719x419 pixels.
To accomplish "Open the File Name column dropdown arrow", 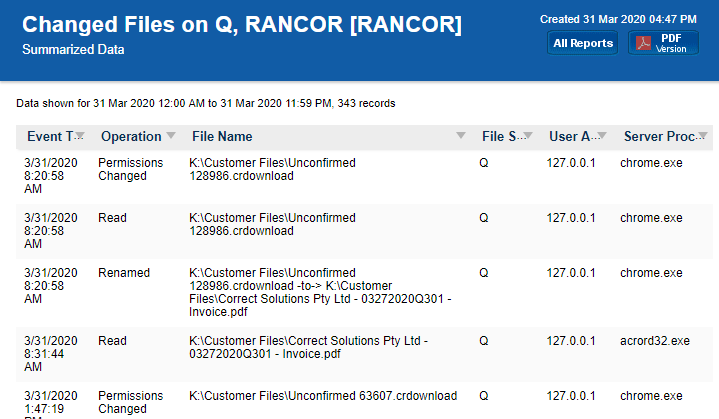I will (x=461, y=136).
